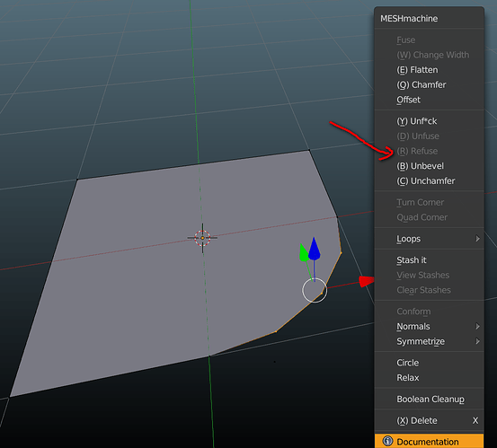The width and height of the screenshot is (497, 448).
Task: Click the Documentation info icon
Action: tap(387, 441)
